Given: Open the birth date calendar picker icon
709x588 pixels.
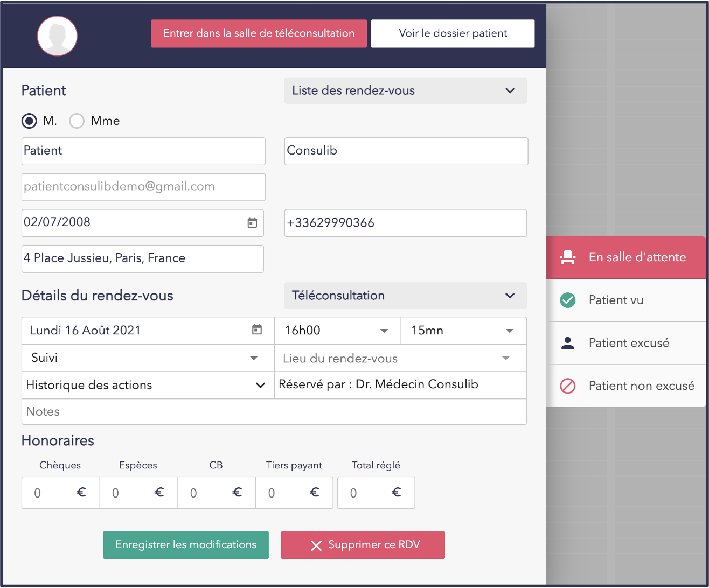Looking at the screenshot, I should click(x=252, y=223).
